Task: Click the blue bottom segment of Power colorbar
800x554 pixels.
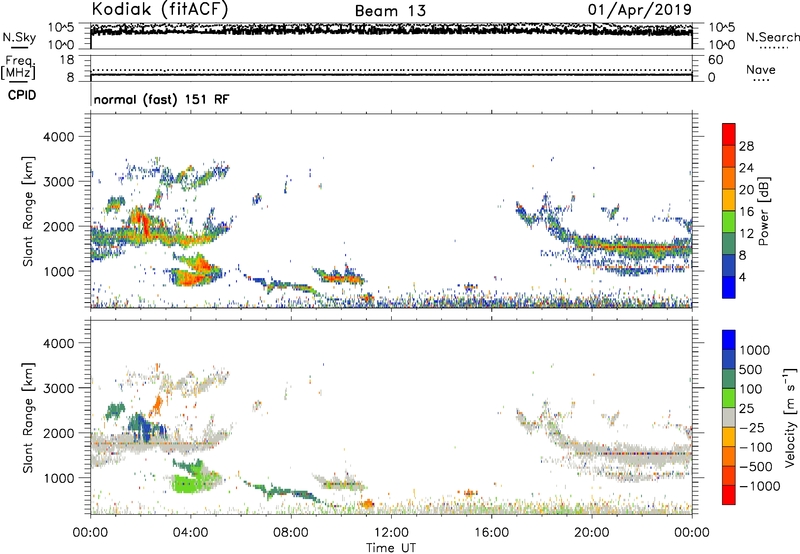Action: click(x=729, y=287)
